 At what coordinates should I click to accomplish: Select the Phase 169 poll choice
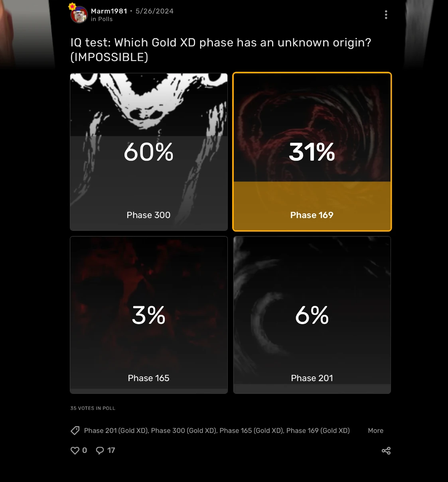tap(312, 151)
